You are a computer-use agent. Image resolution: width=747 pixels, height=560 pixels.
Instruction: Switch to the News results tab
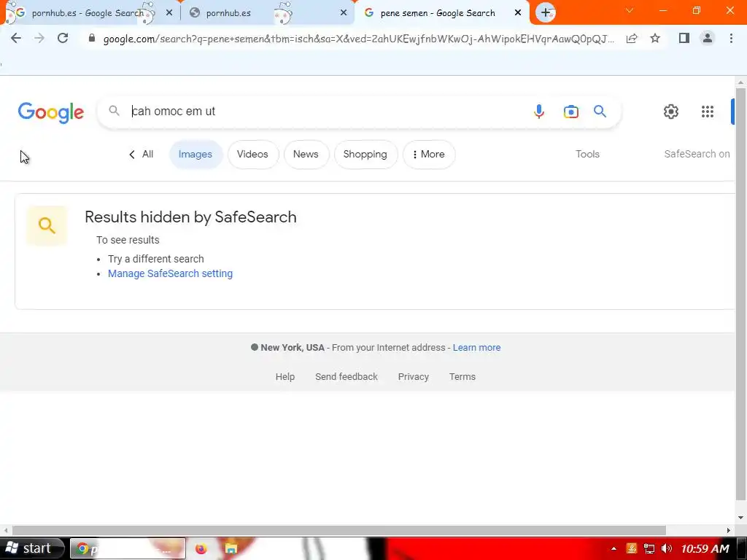(x=306, y=155)
